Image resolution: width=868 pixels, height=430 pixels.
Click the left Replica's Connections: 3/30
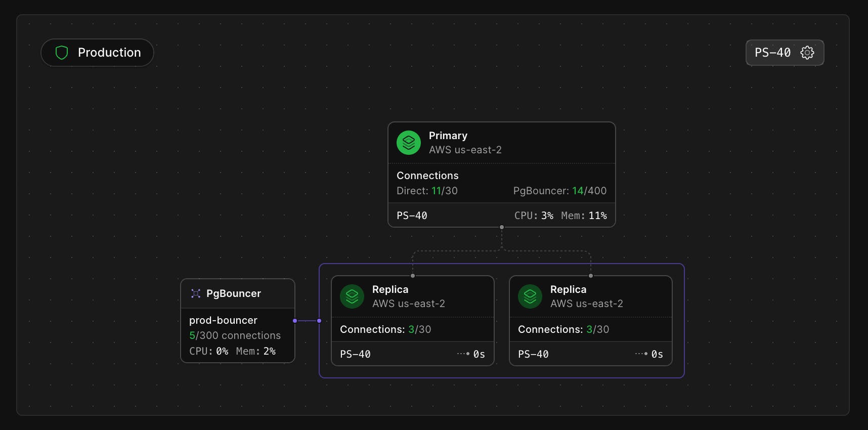pos(385,329)
